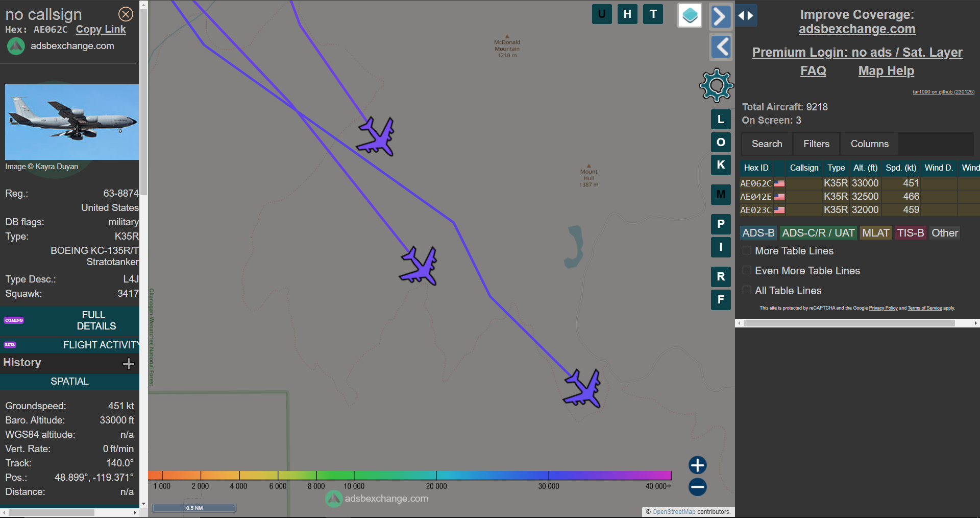Open the SPATIAL section header
The height and width of the screenshot is (518, 980).
[x=70, y=382]
